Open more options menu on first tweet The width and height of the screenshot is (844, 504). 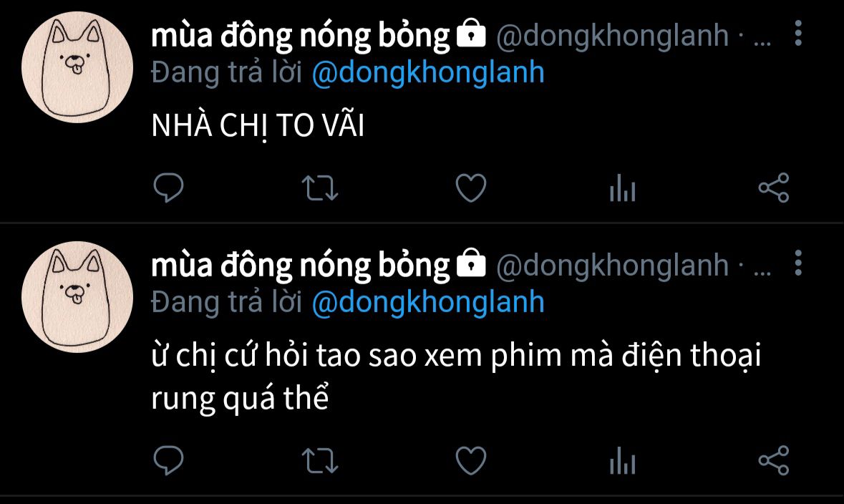[798, 34]
